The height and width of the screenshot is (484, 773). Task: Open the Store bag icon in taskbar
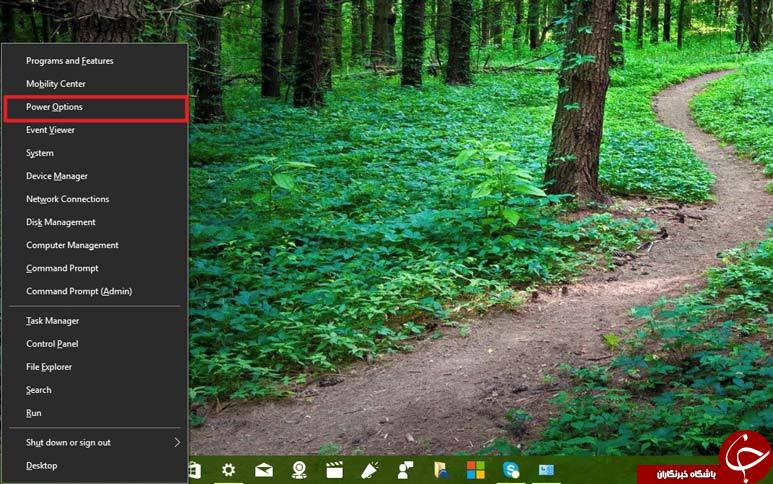[x=195, y=470]
